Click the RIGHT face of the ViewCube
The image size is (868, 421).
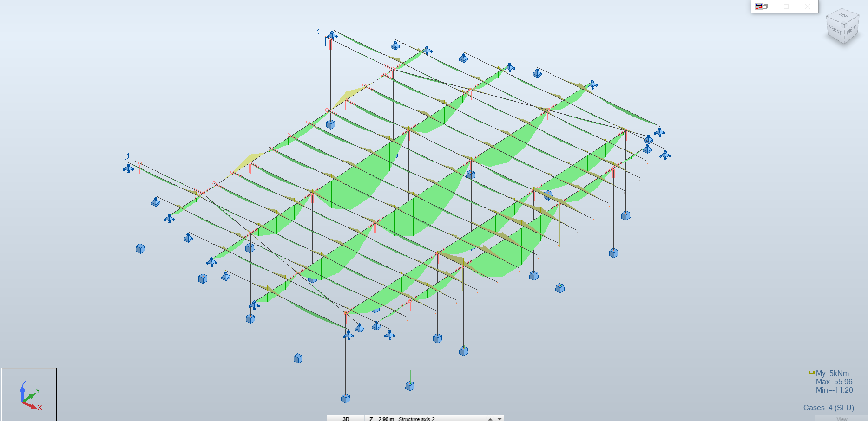point(852,30)
